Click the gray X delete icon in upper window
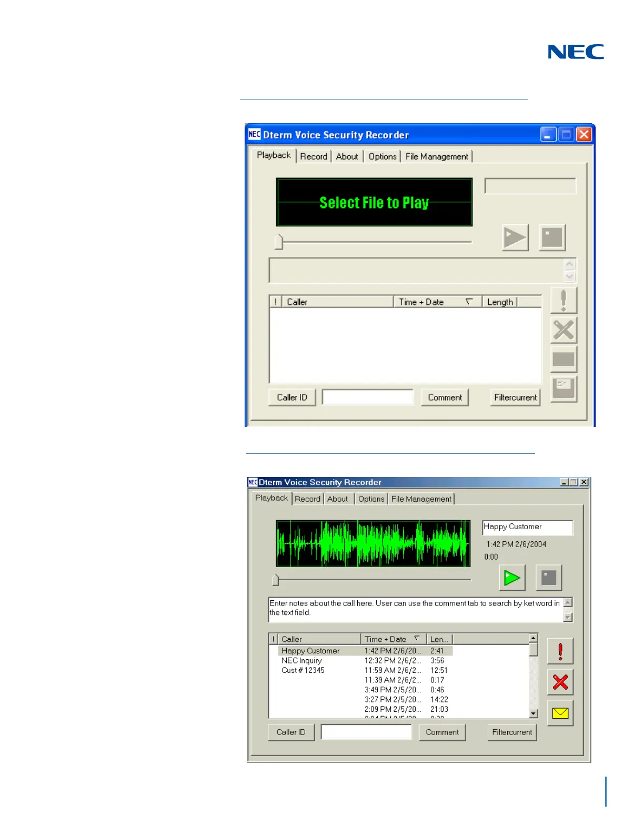 pyautogui.click(x=563, y=330)
